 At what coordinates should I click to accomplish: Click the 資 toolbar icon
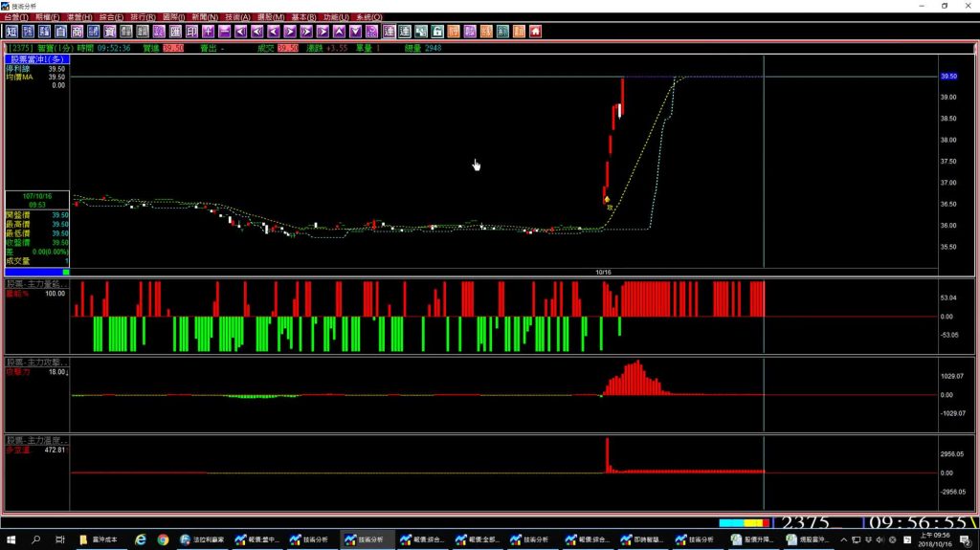pyautogui.click(x=110, y=32)
